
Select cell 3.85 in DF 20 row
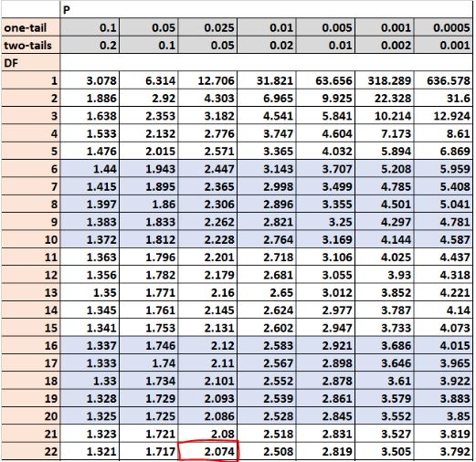pos(443,416)
